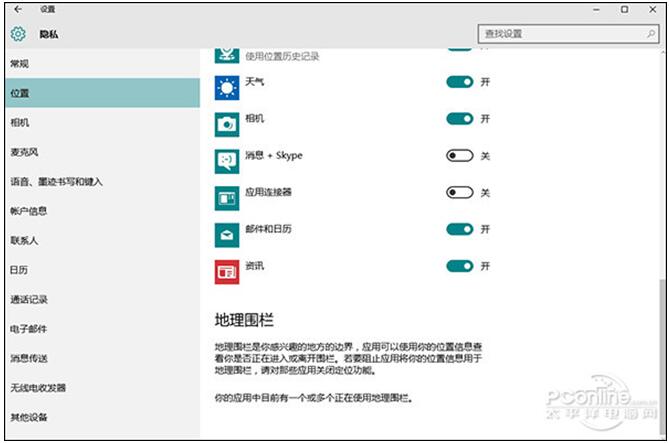Image resolution: width=669 pixels, height=443 pixels.
Task: Click the App Connector icon
Action: 227,197
